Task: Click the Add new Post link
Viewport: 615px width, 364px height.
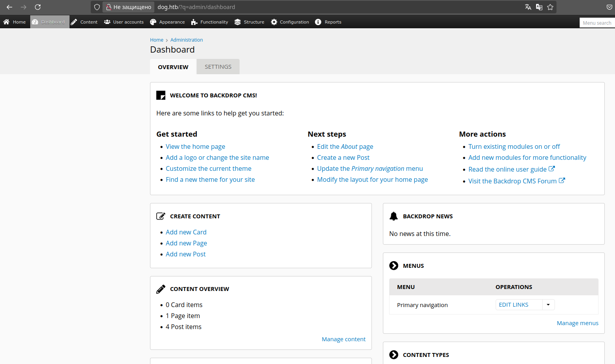Action: pos(186,254)
